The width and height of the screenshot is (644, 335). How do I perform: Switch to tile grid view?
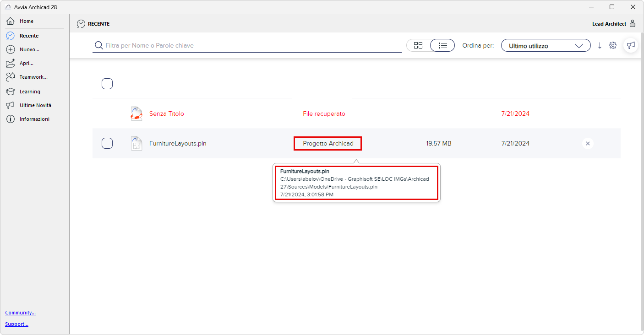418,45
